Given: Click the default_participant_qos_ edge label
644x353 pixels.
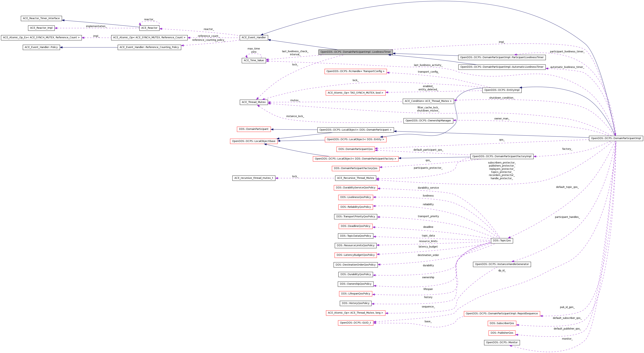Looking at the screenshot, I should click(x=428, y=150).
